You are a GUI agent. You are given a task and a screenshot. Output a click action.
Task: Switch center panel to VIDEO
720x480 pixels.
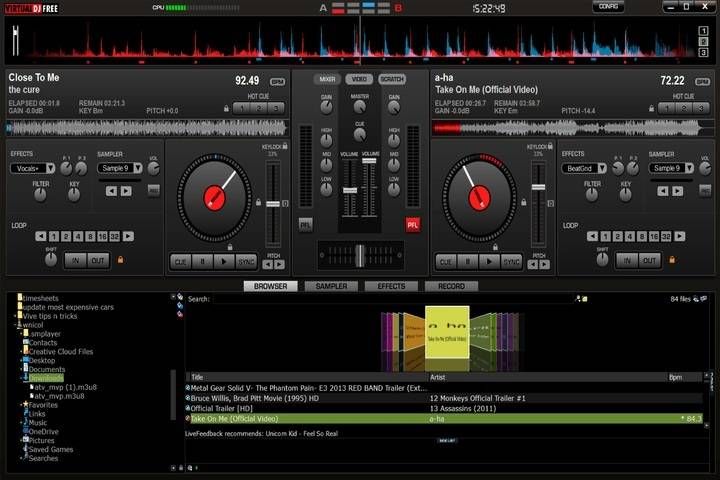[x=359, y=79]
